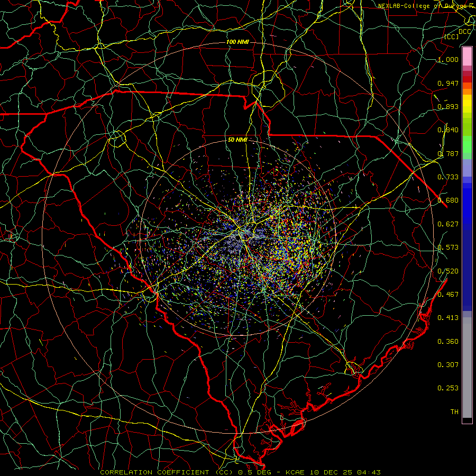Pick the pink color band near 1.000

click(x=467, y=57)
